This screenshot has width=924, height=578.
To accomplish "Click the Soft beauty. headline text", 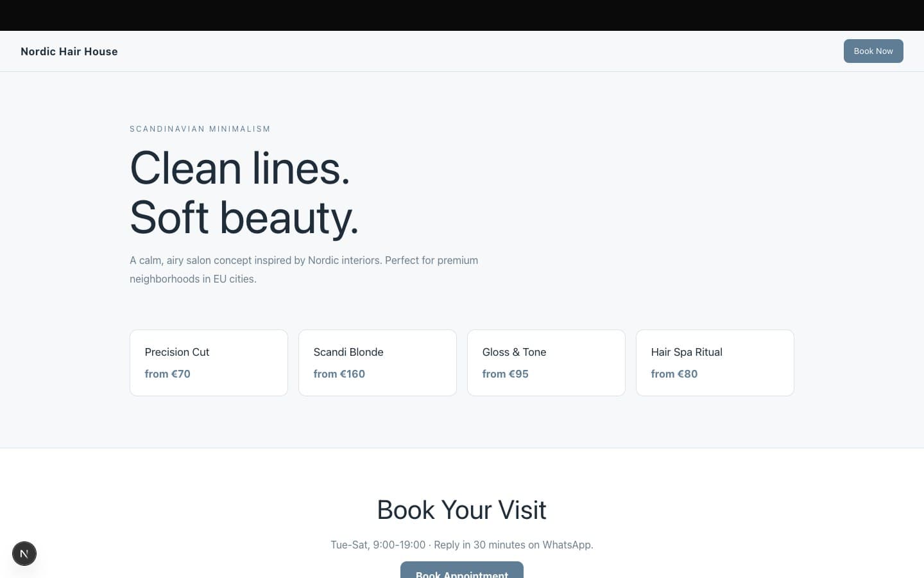I will [244, 218].
